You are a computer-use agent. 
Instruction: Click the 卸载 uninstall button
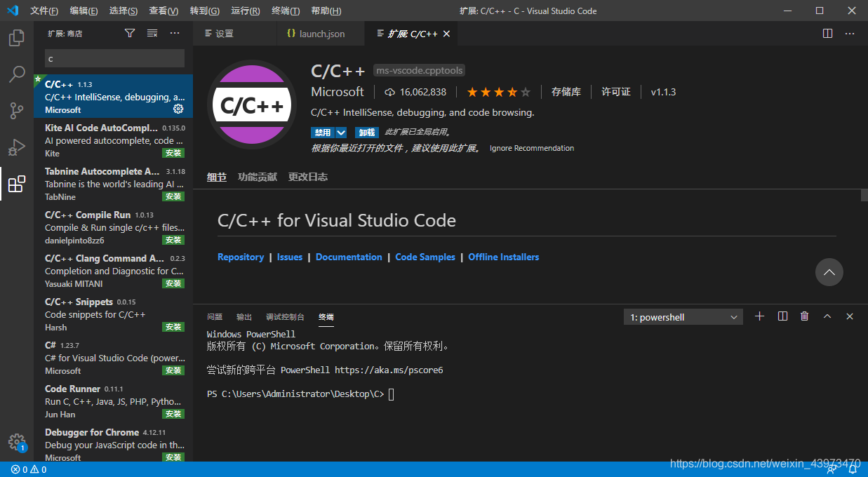point(366,132)
